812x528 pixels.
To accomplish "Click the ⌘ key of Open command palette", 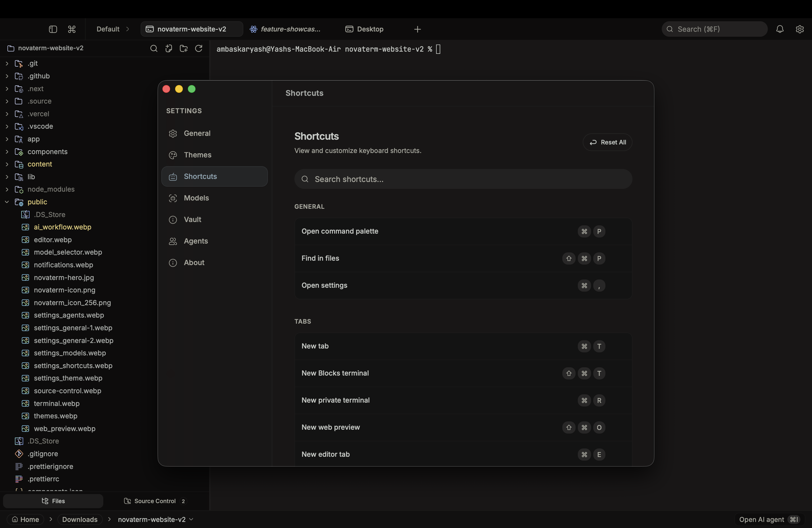I will pyautogui.click(x=584, y=231).
